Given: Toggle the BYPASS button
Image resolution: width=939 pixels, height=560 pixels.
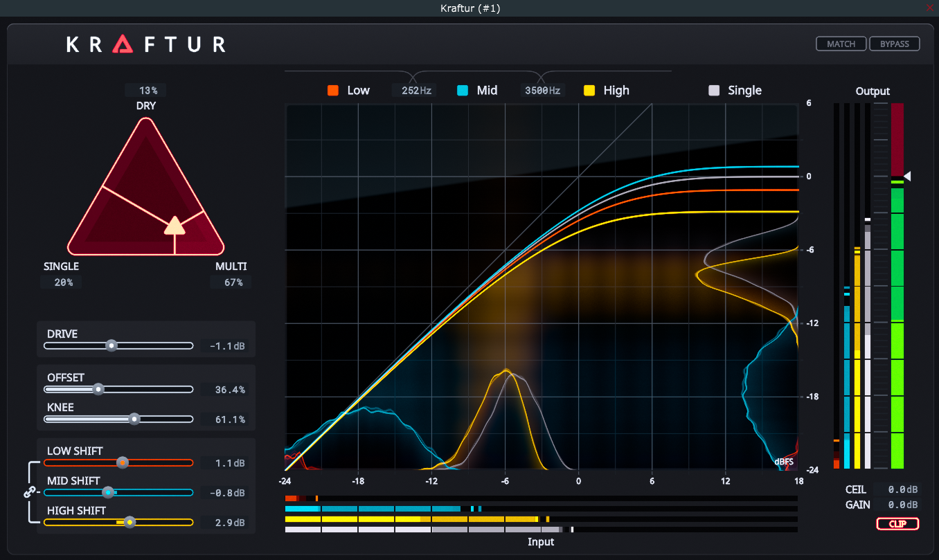Looking at the screenshot, I should pos(894,44).
